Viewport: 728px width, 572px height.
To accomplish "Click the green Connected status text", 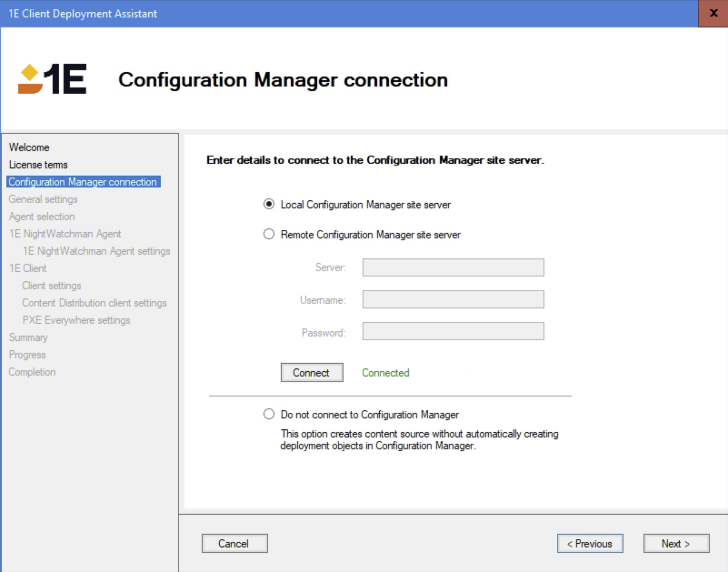I will (385, 373).
